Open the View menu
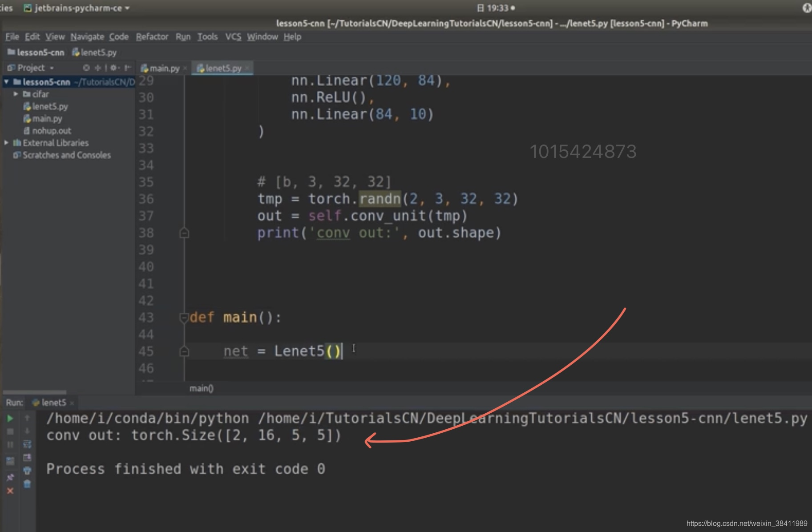 click(x=55, y=36)
